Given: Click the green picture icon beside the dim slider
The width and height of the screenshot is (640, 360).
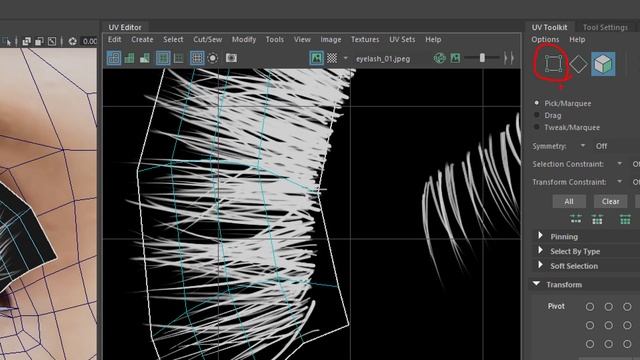Looking at the screenshot, I should click(455, 58).
